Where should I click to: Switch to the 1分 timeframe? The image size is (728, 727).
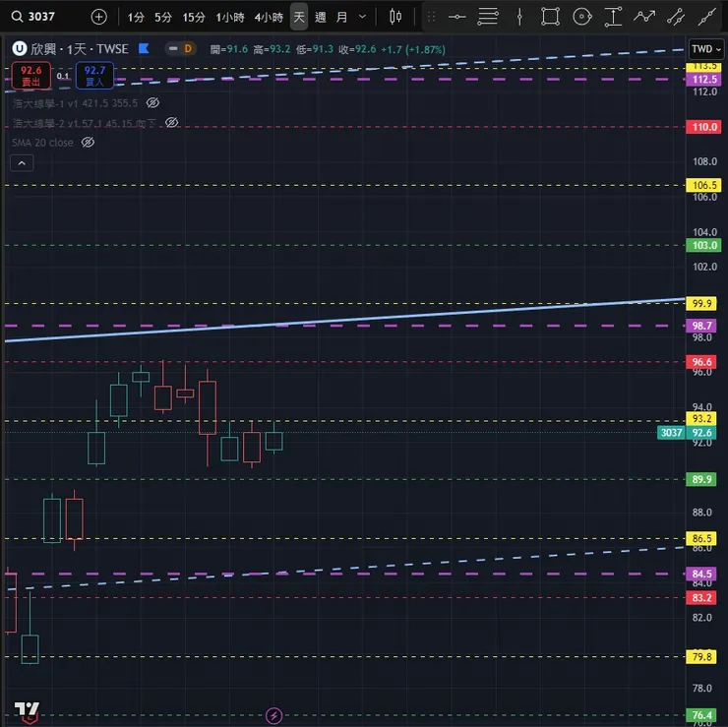pos(136,17)
